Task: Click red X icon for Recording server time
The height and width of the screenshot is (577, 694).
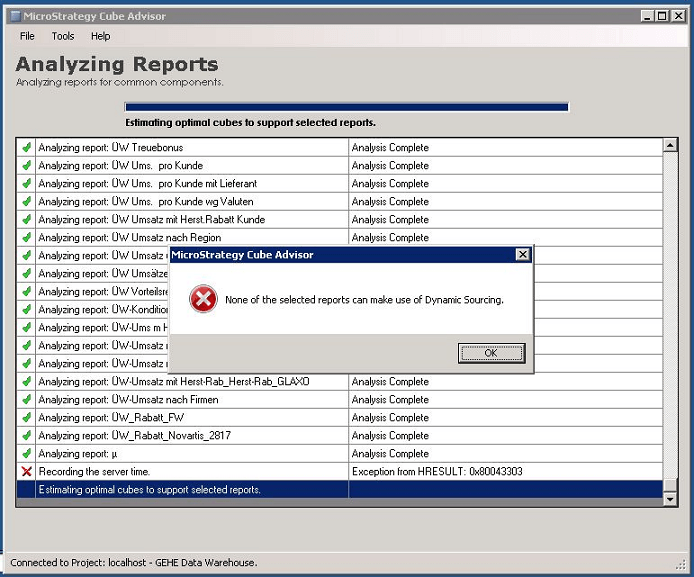Action: (27, 472)
